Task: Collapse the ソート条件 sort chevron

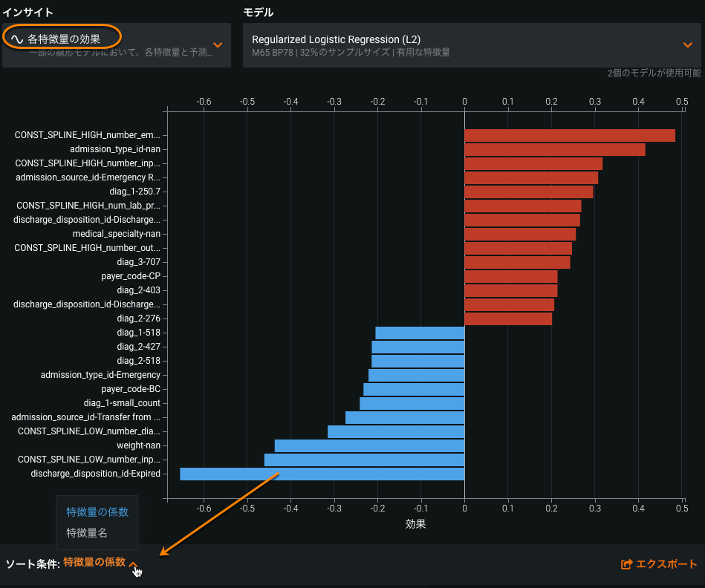Action: [x=134, y=564]
